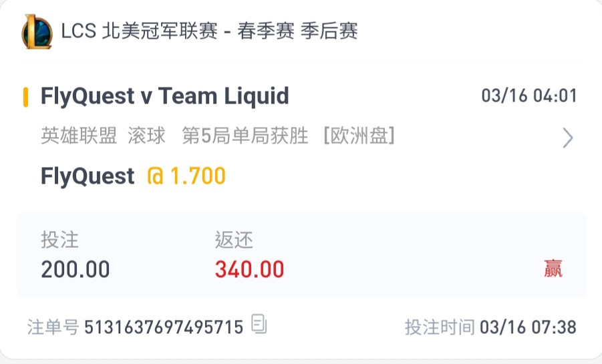This screenshot has height=364, width=602.
Task: Click the 投注 stake label
Action: point(60,240)
